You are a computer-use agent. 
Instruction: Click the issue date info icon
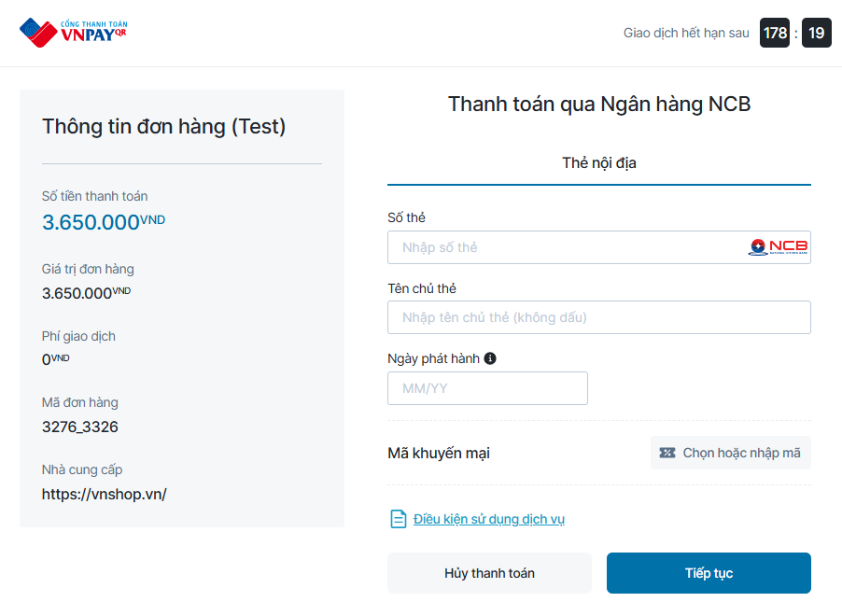(490, 358)
